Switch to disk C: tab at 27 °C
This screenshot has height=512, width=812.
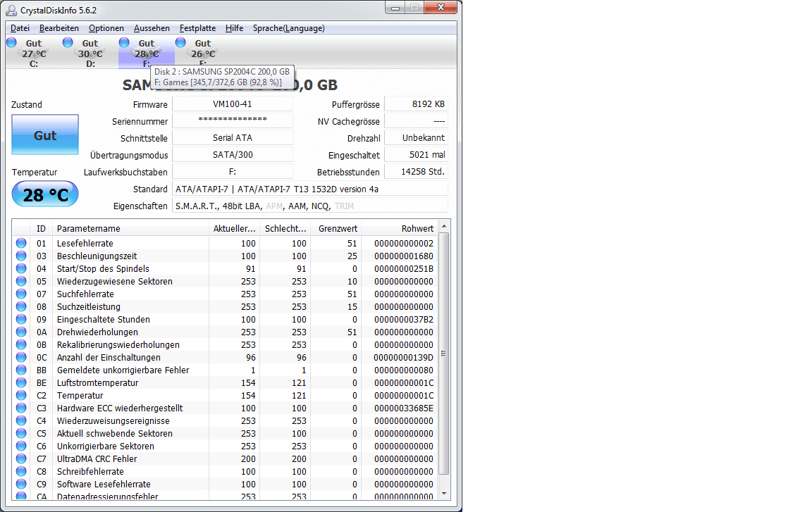pos(33,53)
